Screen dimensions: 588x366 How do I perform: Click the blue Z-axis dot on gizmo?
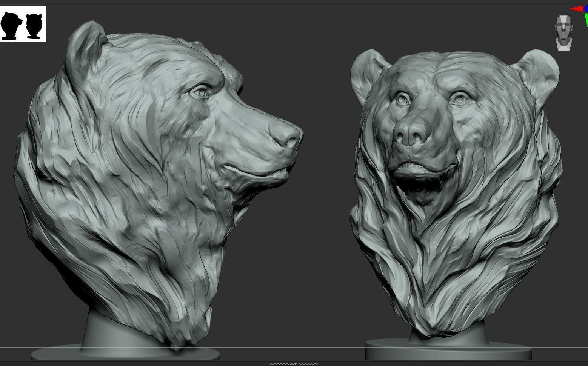point(586,9)
